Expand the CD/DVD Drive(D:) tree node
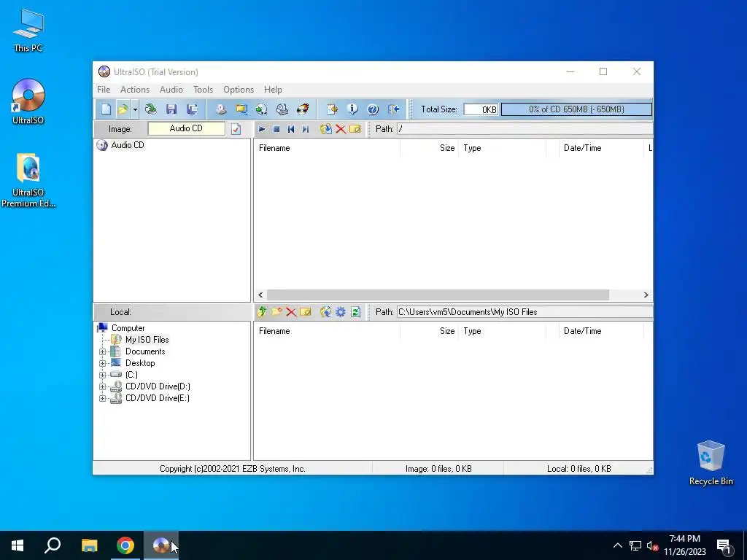The width and height of the screenshot is (747, 560). [102, 386]
